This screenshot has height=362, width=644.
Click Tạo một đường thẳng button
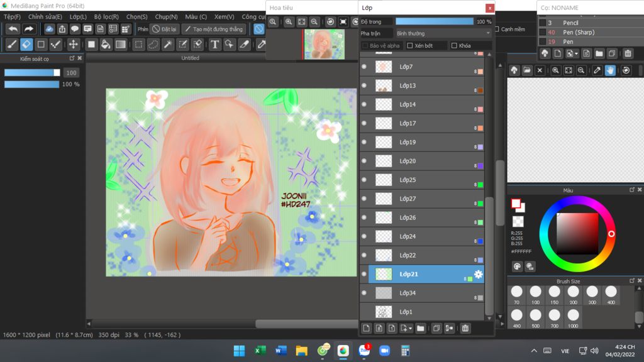point(214,29)
